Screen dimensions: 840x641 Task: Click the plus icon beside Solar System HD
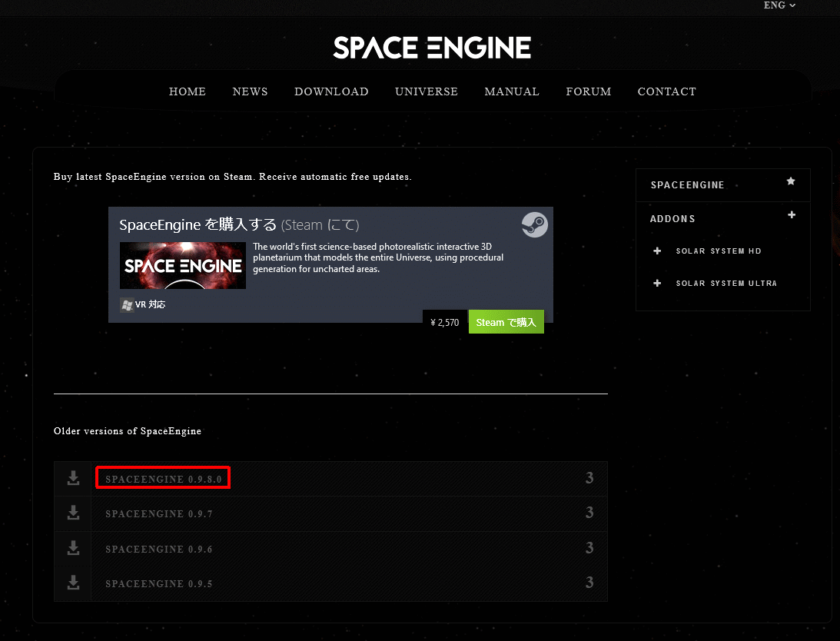tap(657, 251)
